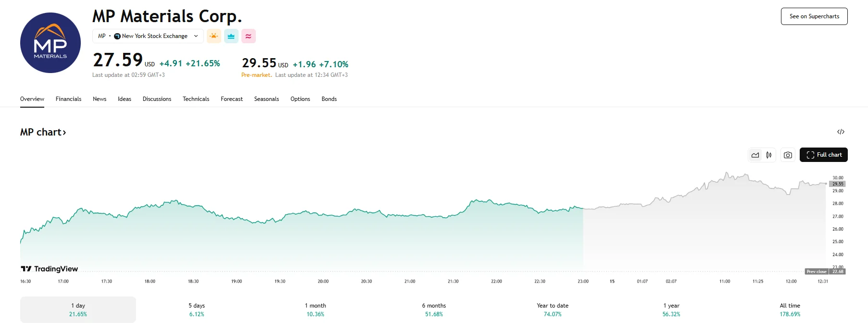Switch chart to area style
This screenshot has height=334, width=868.
click(755, 155)
